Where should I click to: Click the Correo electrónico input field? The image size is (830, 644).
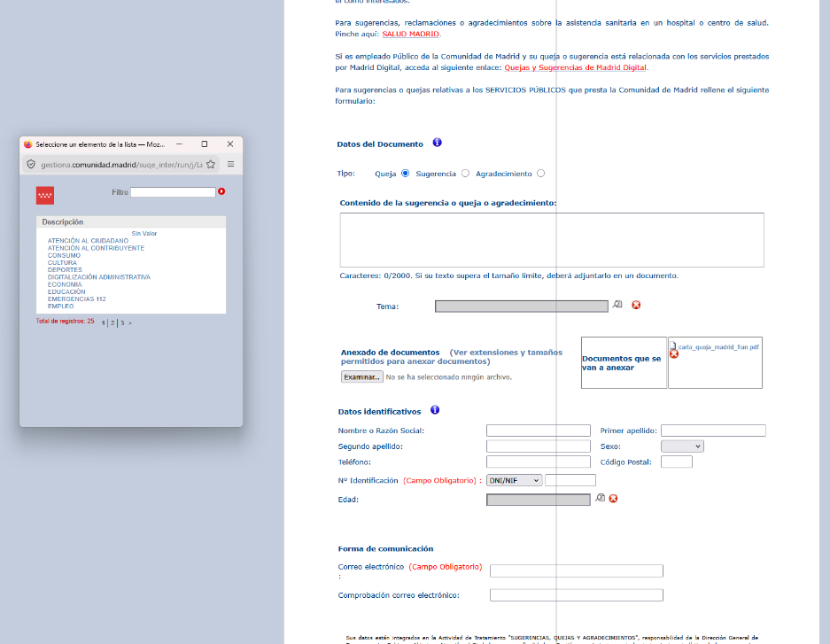click(x=576, y=571)
